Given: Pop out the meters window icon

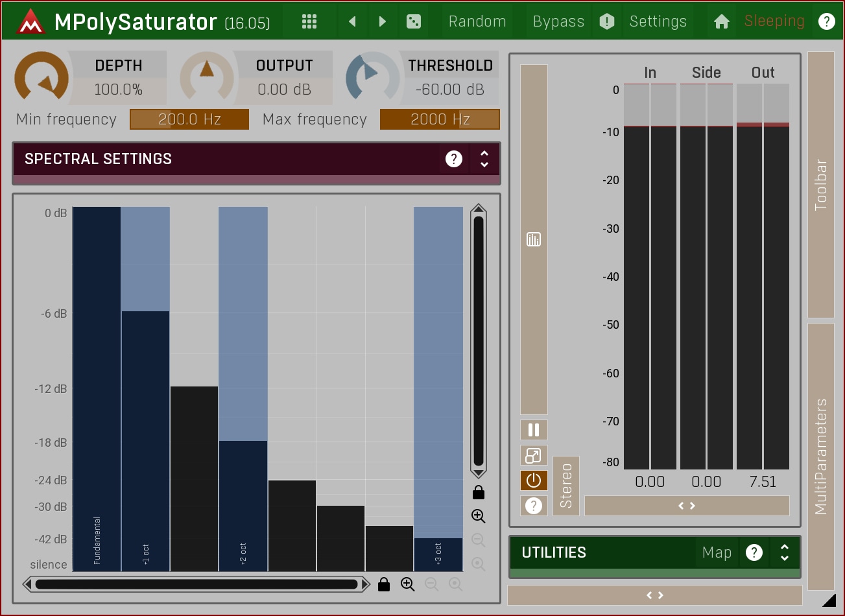Looking at the screenshot, I should click(x=534, y=455).
